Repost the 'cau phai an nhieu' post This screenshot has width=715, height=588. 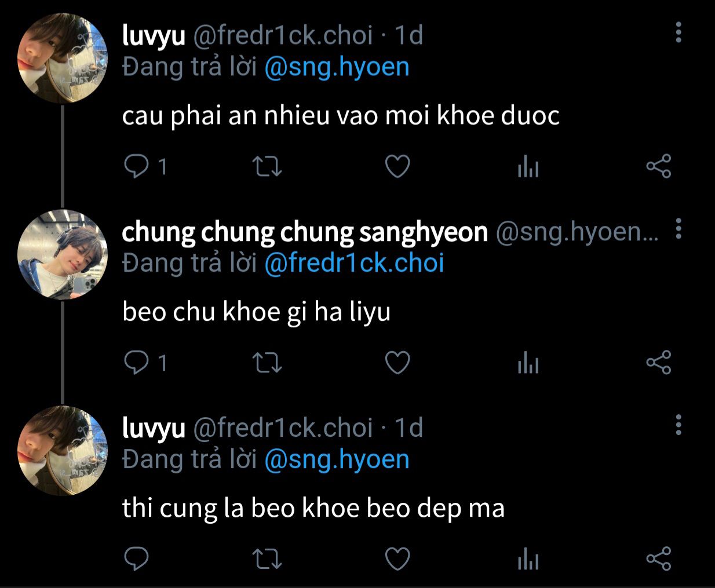(x=268, y=167)
